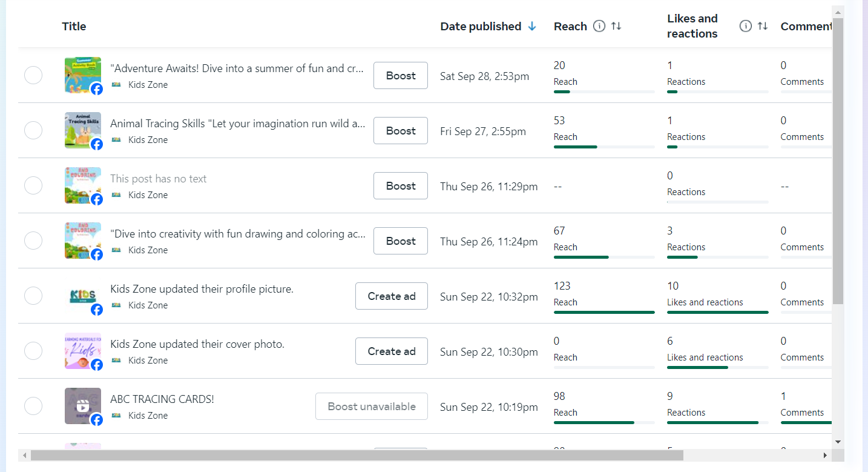
Task: Boost the Adventure Awaits post
Action: click(400, 76)
